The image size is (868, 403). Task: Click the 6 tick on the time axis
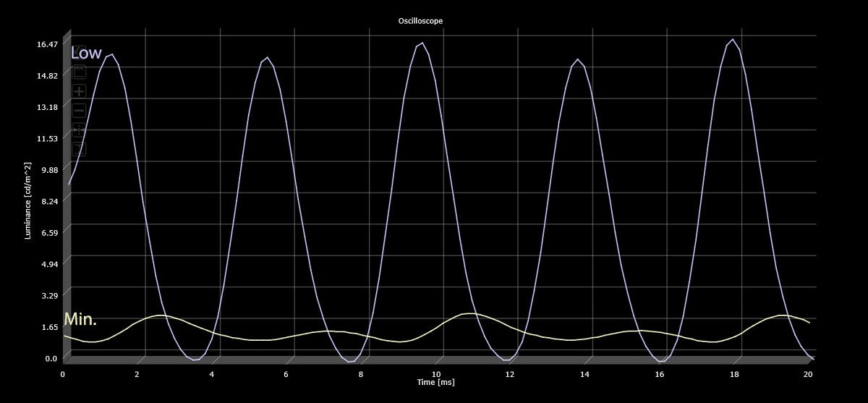pos(286,374)
